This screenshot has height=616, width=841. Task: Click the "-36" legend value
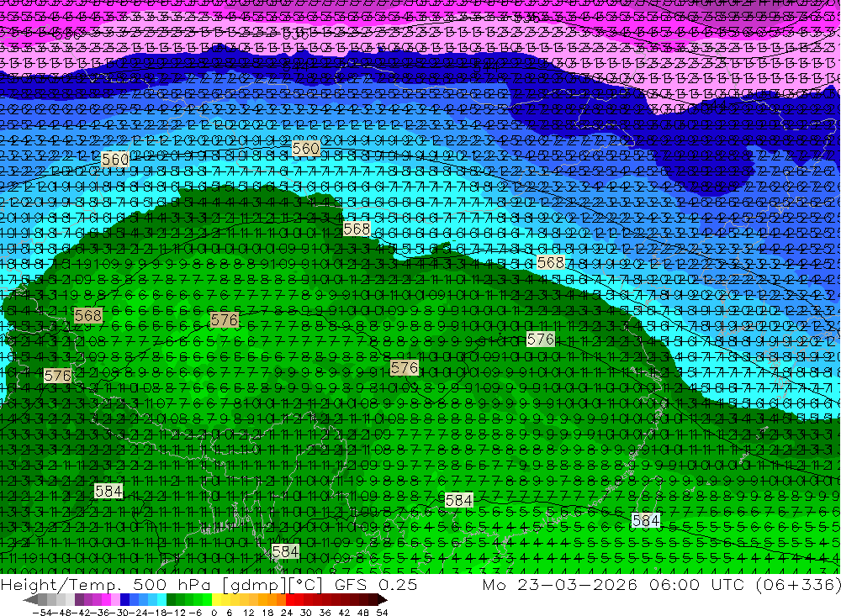100,613
